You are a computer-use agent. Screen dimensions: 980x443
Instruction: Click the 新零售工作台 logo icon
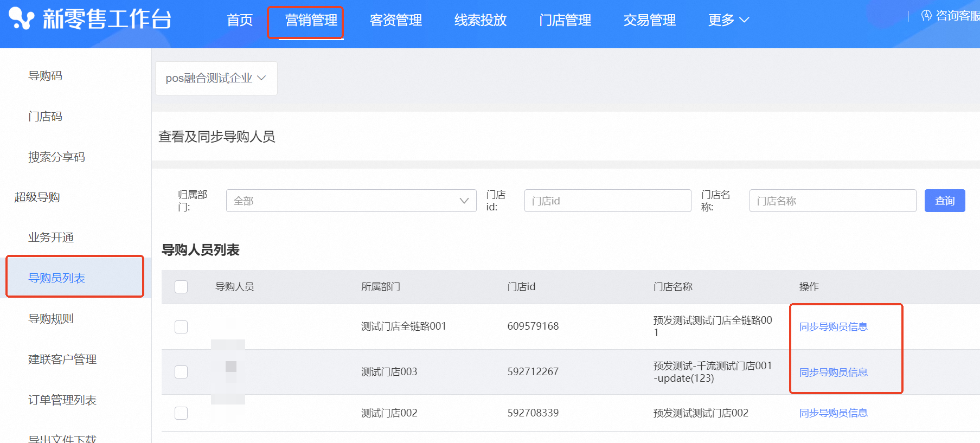tap(21, 19)
